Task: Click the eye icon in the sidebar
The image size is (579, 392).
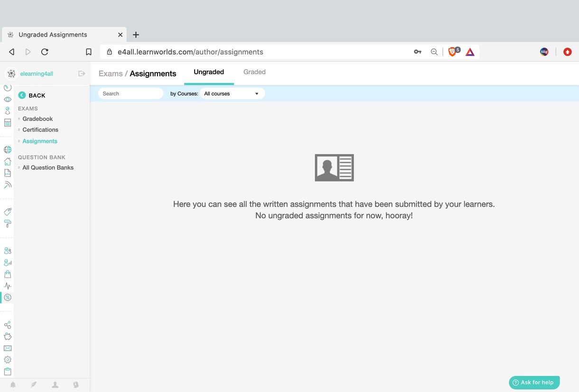Action: [8, 100]
